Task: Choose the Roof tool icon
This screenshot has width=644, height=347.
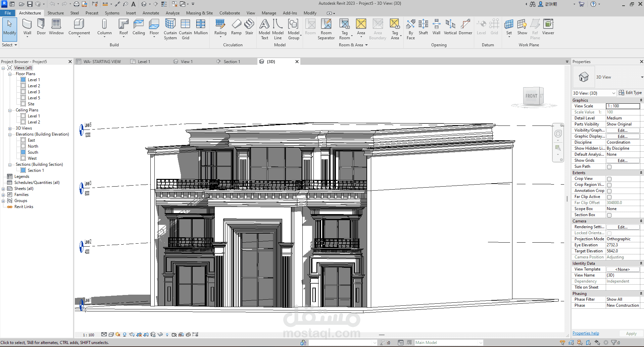Action: coord(123,24)
